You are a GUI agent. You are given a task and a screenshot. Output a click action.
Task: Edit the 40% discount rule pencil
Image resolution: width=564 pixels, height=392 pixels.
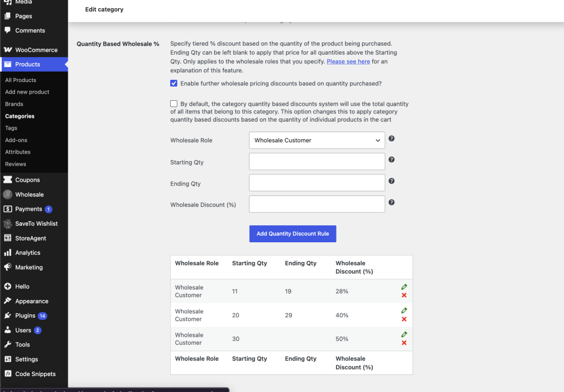pos(404,311)
